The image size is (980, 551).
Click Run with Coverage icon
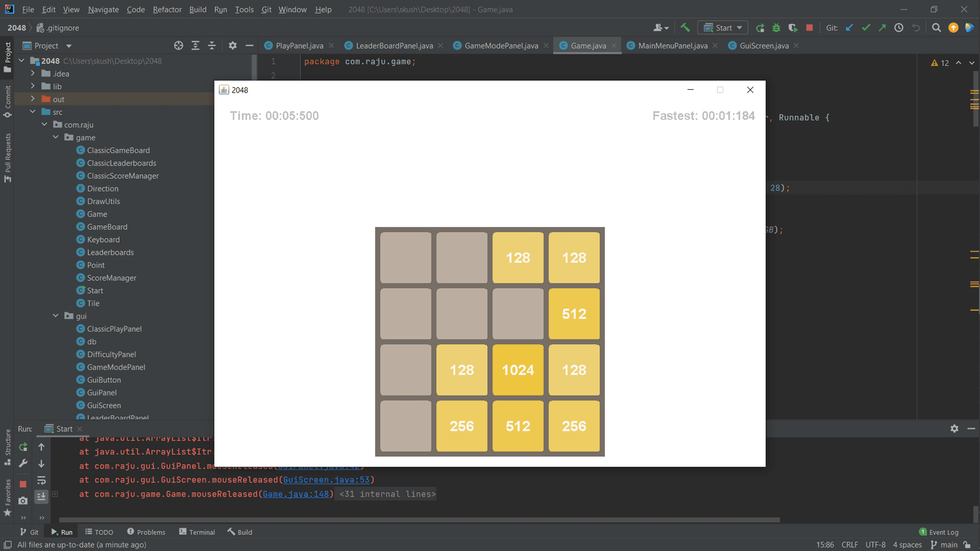(x=793, y=28)
